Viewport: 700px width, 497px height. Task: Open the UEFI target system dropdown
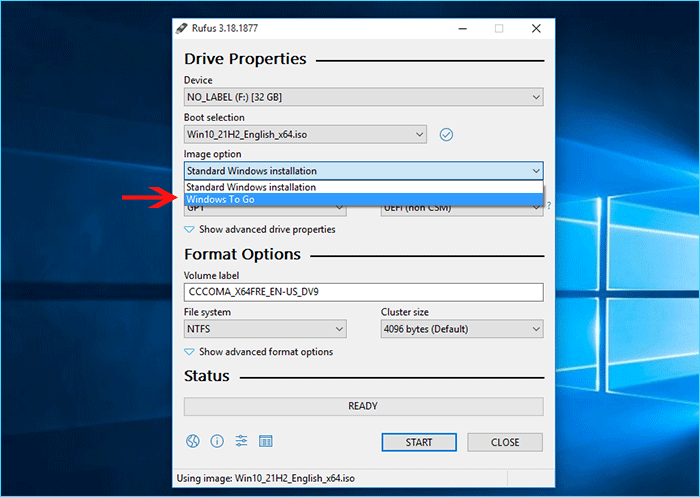[x=462, y=210]
